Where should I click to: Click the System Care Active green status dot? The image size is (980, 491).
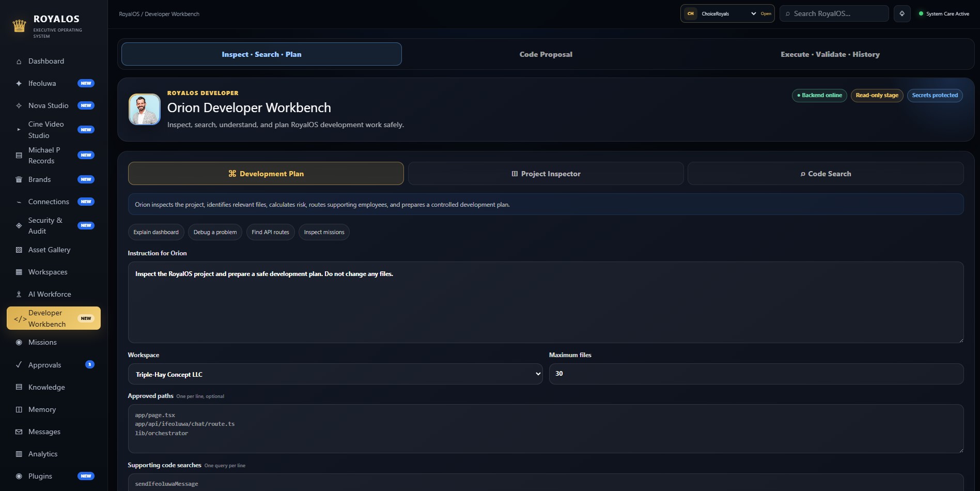pos(921,13)
